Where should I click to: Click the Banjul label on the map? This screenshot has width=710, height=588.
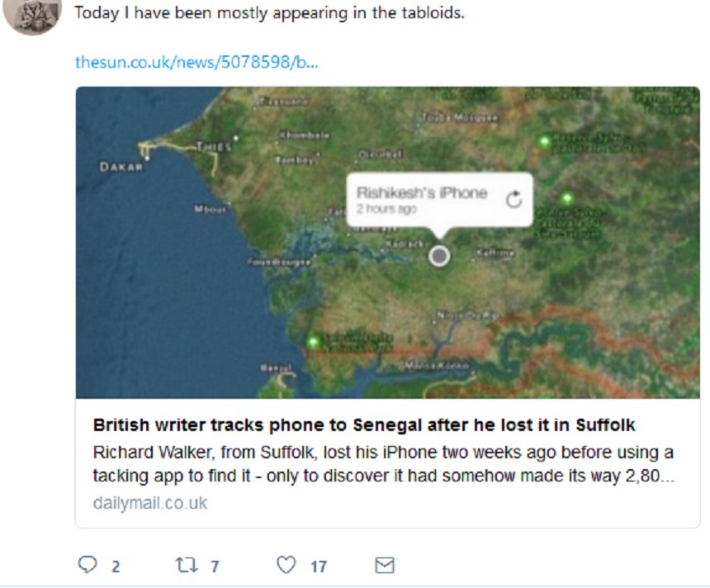click(x=276, y=367)
